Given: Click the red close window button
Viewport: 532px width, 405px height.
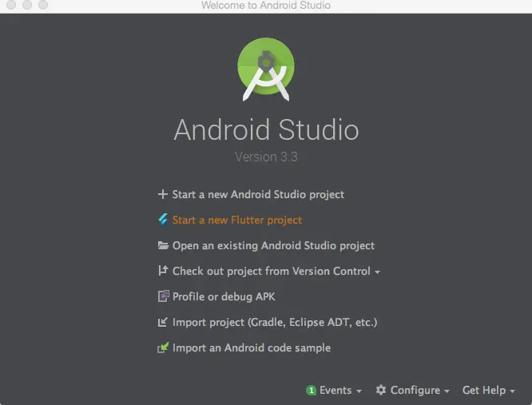Looking at the screenshot, I should (11, 5).
